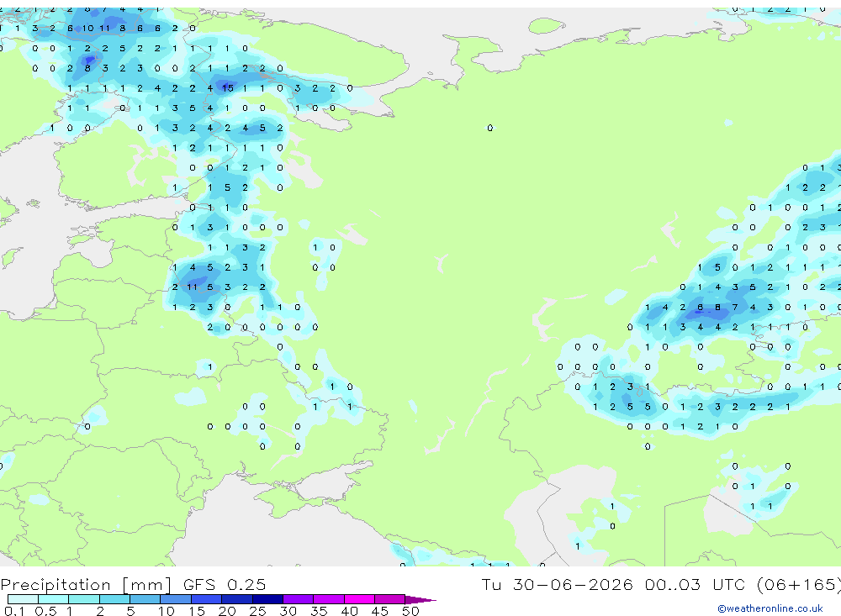Click the '45' legend scale label
Viewport: 841px width, 616px height.
tap(380, 611)
